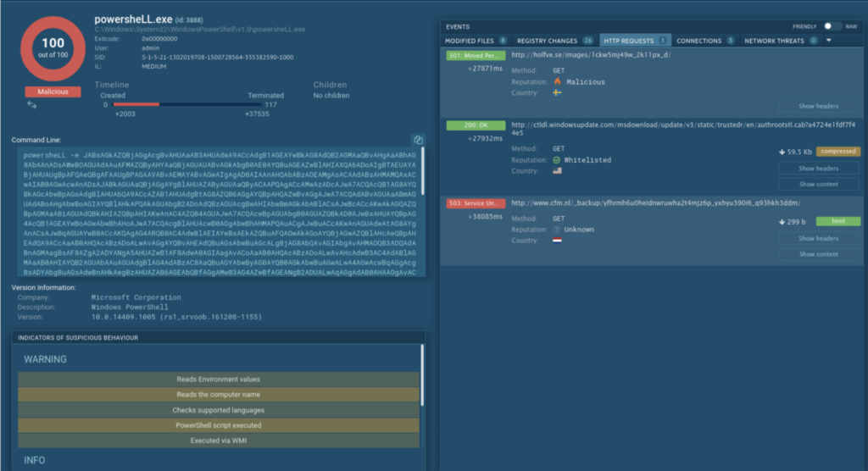The image size is (868, 471).
Task: Click the 100 out of 100 score ring
Action: point(53,48)
